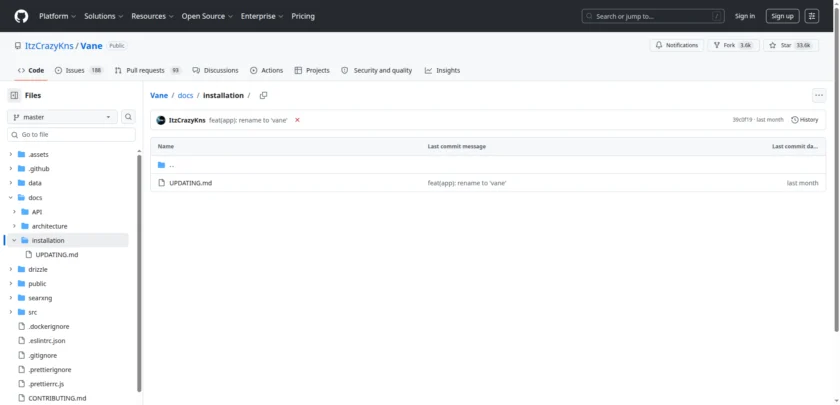Open the Pricing page
Screen dimensions: 840x405
pos(303,16)
